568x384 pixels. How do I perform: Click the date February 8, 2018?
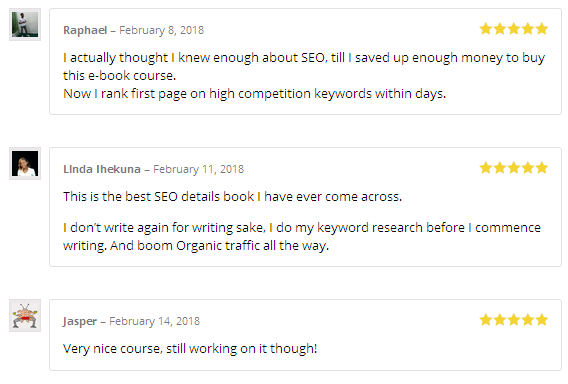click(162, 30)
